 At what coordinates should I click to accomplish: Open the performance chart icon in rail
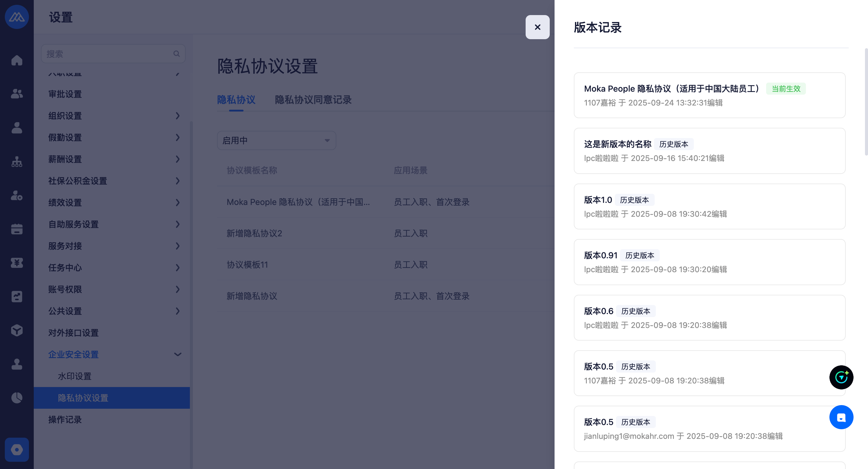(x=17, y=297)
